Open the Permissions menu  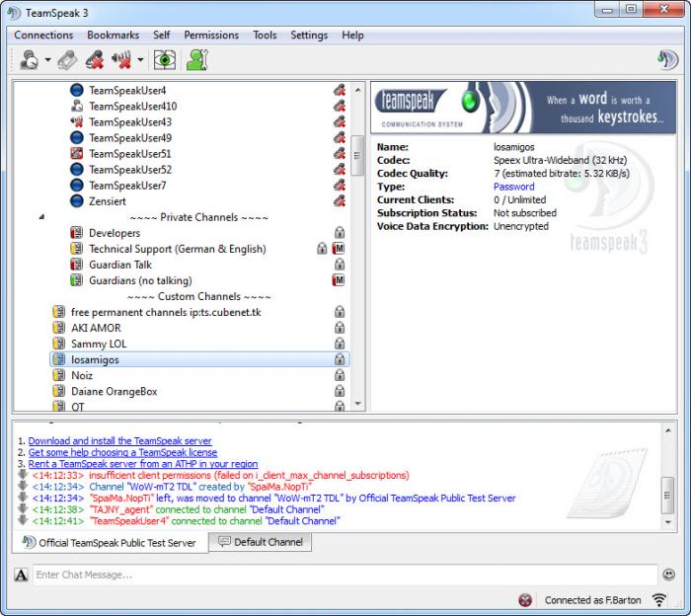point(211,36)
